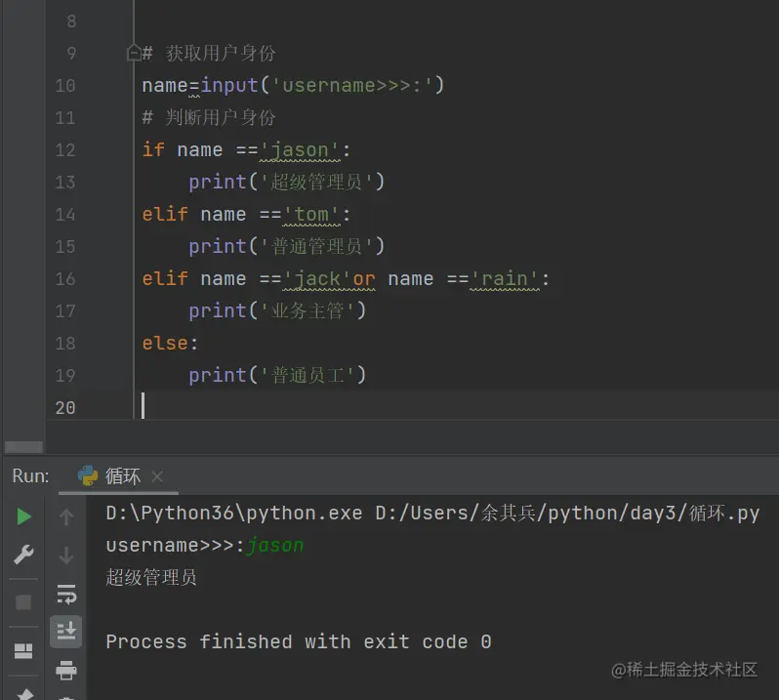The height and width of the screenshot is (700, 779).
Task: Click print('业务主管') on line 17
Action: pyautogui.click(x=277, y=311)
